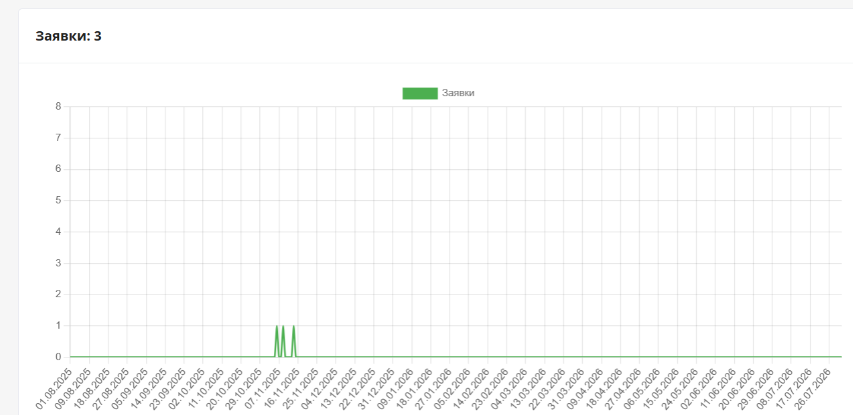Click the y-axis value 8 label
The image size is (853, 415).
(58, 106)
